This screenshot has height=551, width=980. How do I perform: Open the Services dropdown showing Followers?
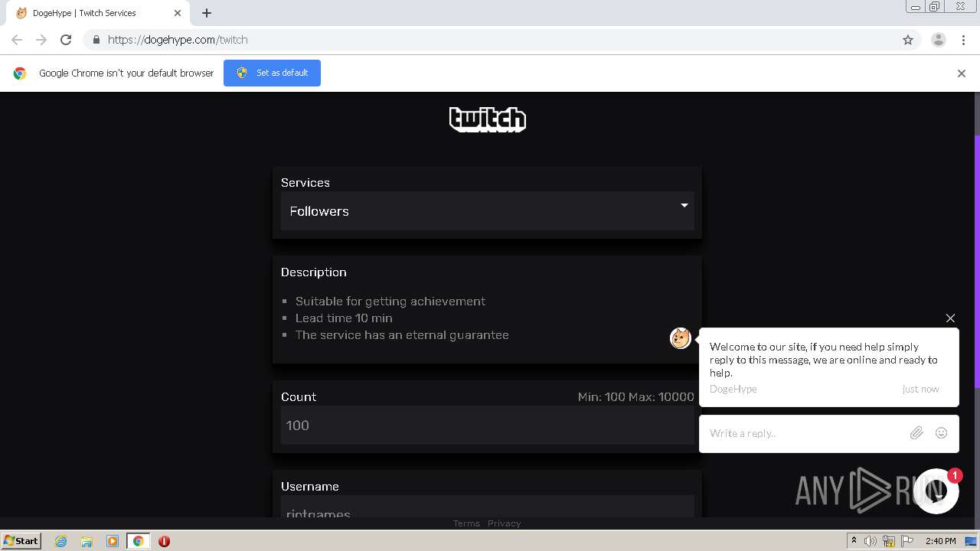pos(488,211)
